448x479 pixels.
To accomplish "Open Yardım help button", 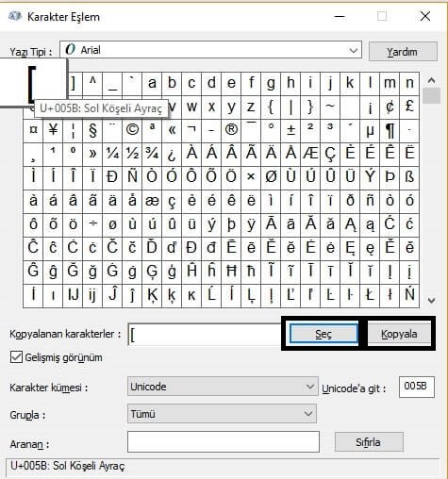I will [x=403, y=51].
